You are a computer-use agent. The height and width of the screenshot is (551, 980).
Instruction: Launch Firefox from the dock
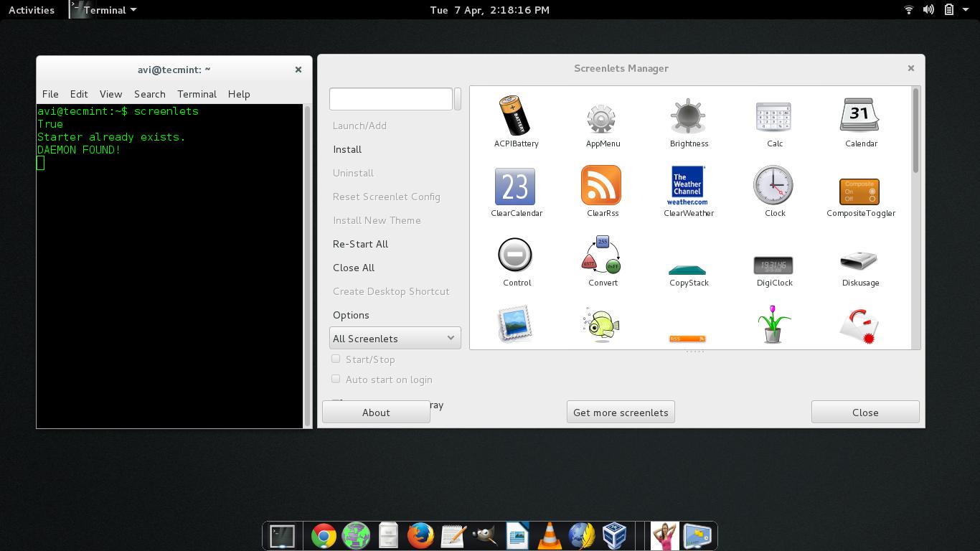420,536
